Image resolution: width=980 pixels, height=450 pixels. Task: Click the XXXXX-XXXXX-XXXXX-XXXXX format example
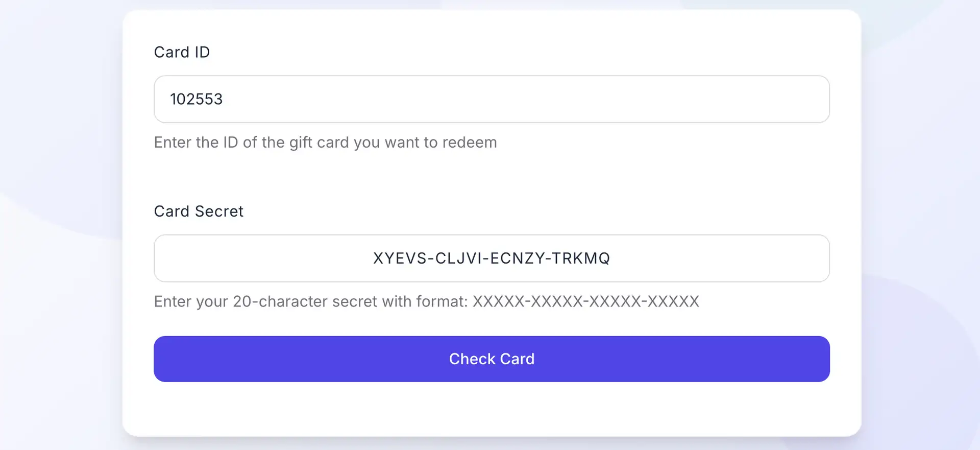pyautogui.click(x=585, y=301)
